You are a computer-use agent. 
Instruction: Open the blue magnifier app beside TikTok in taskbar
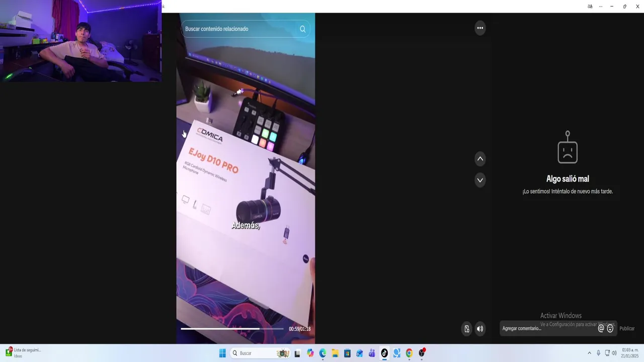396,353
